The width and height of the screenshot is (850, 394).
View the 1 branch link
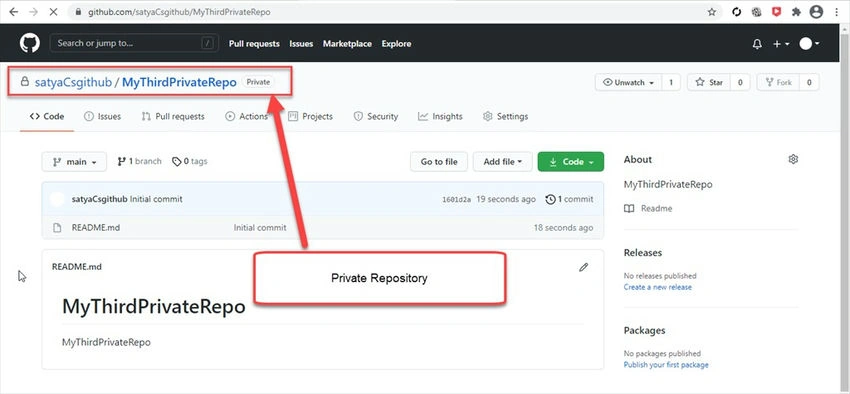[139, 162]
